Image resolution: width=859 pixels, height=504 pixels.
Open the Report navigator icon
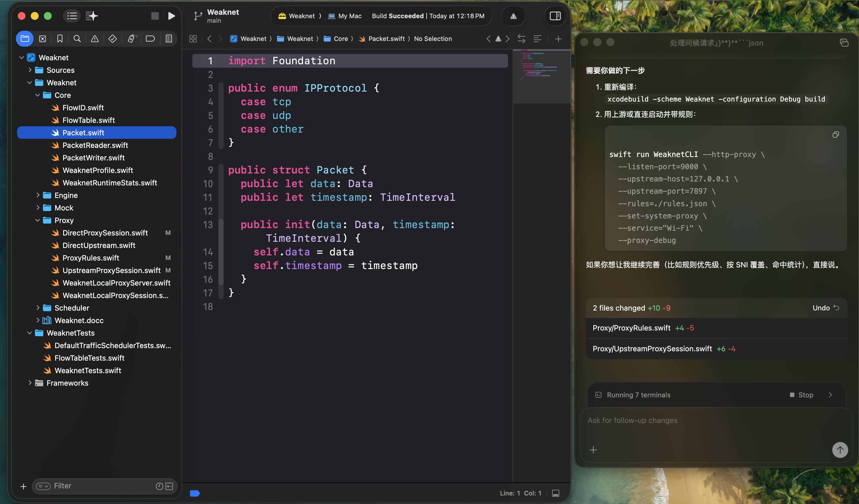(x=169, y=38)
